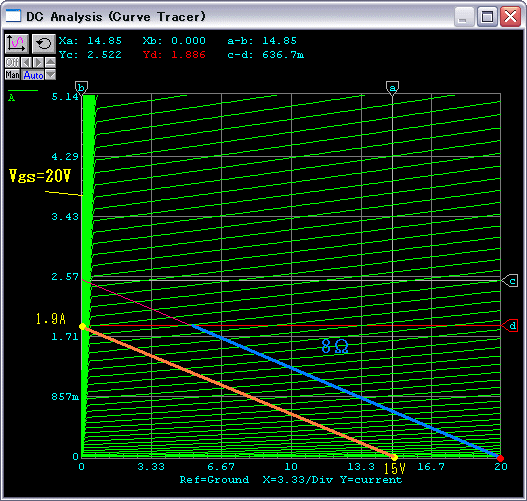
Task: Click the 13.3 x-axis value
Action: (361, 467)
